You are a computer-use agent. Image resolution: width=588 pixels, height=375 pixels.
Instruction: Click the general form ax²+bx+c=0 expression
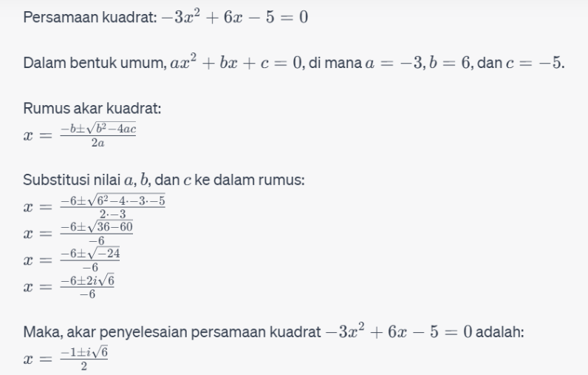(236, 62)
